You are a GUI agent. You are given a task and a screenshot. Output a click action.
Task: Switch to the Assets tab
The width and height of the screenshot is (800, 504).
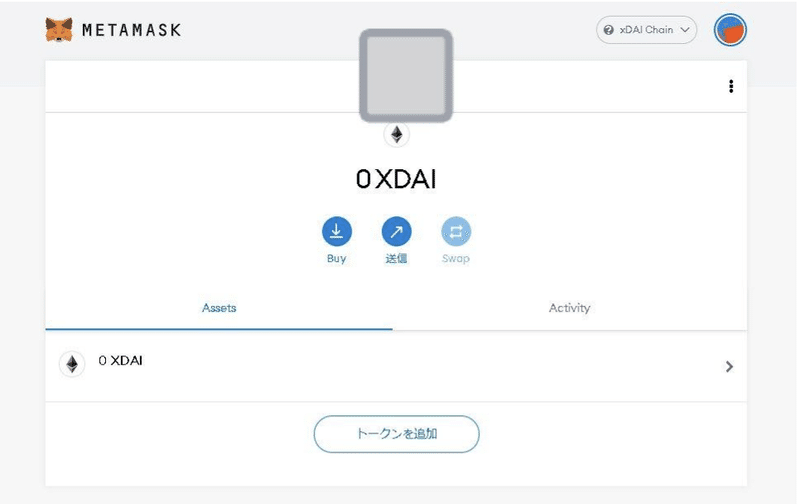coord(219,308)
